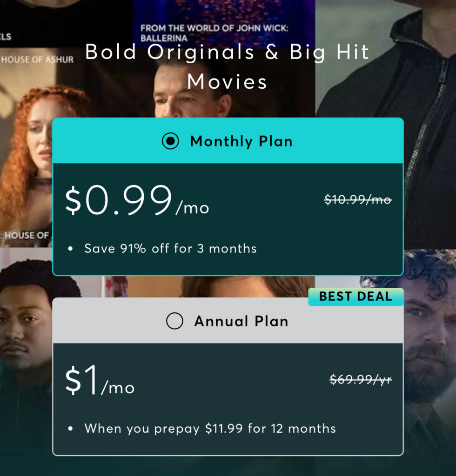The height and width of the screenshot is (476, 456).
Task: Click the crossed-out $69.99/yr price
Action: 361,380
